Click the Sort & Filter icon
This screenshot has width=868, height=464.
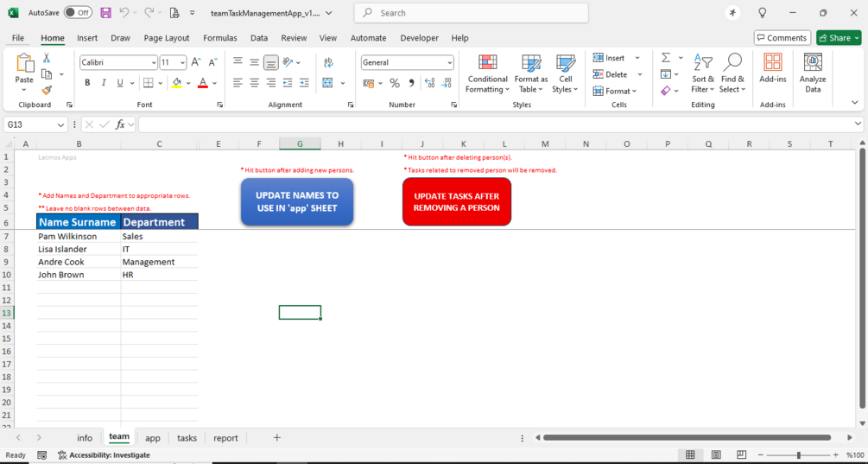click(703, 73)
